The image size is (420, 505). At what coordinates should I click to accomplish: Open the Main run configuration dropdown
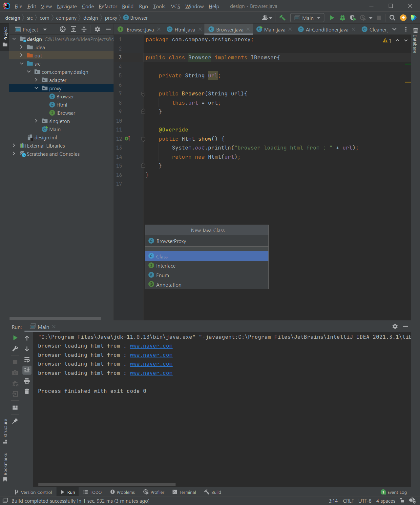(x=307, y=18)
